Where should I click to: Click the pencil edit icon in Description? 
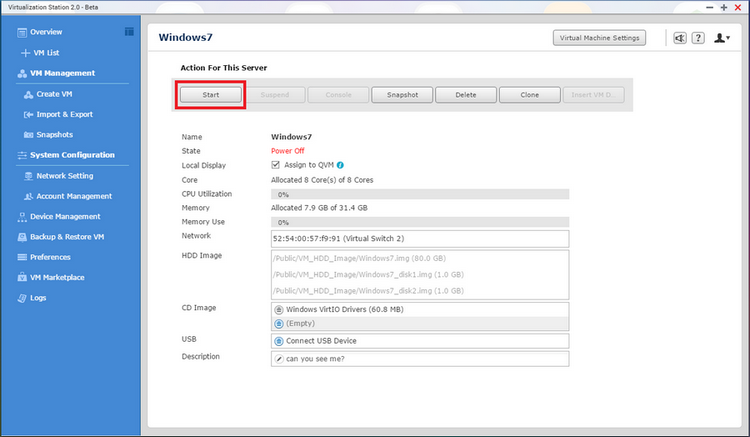279,358
